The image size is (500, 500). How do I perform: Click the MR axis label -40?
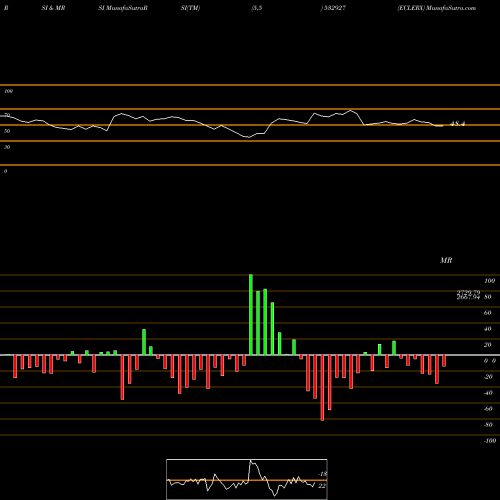(x=488, y=393)
